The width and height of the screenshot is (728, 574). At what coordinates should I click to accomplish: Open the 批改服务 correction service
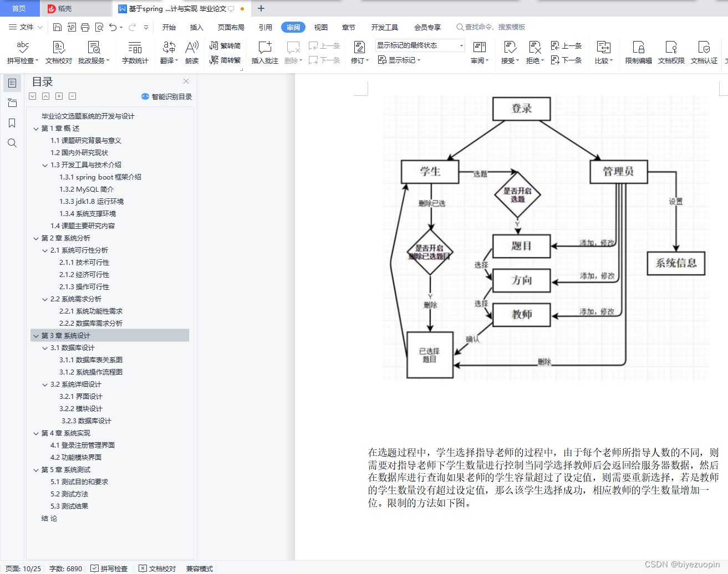pyautogui.click(x=94, y=53)
